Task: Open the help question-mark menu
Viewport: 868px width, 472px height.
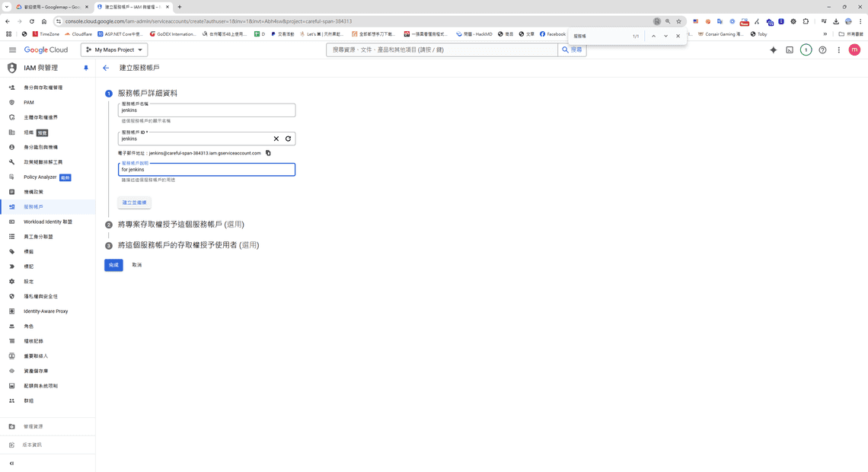Action: pos(822,49)
